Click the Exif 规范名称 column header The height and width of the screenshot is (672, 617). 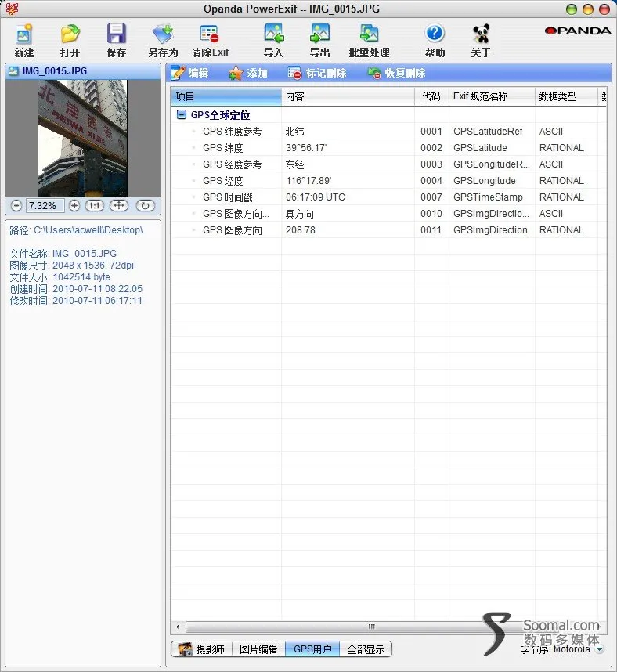point(492,96)
